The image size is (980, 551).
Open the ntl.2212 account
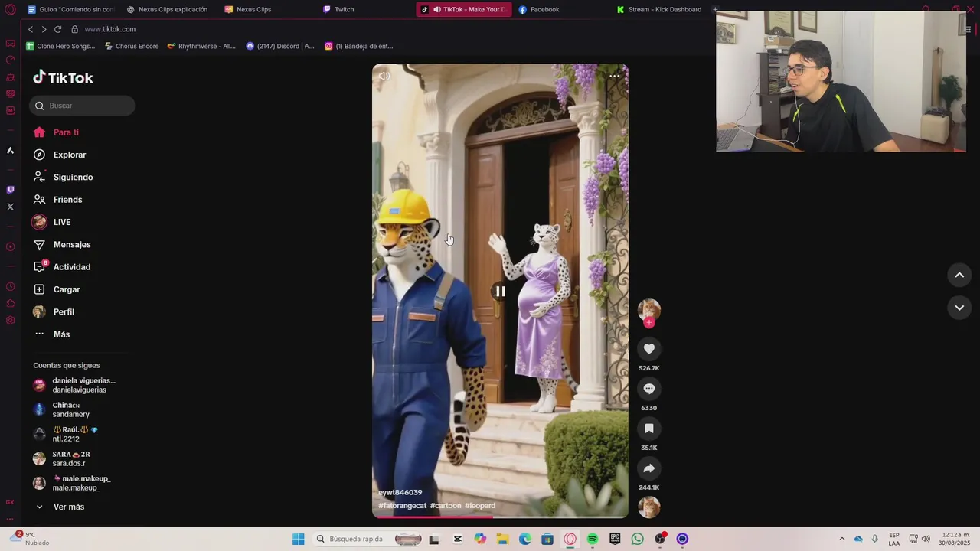[65, 434]
